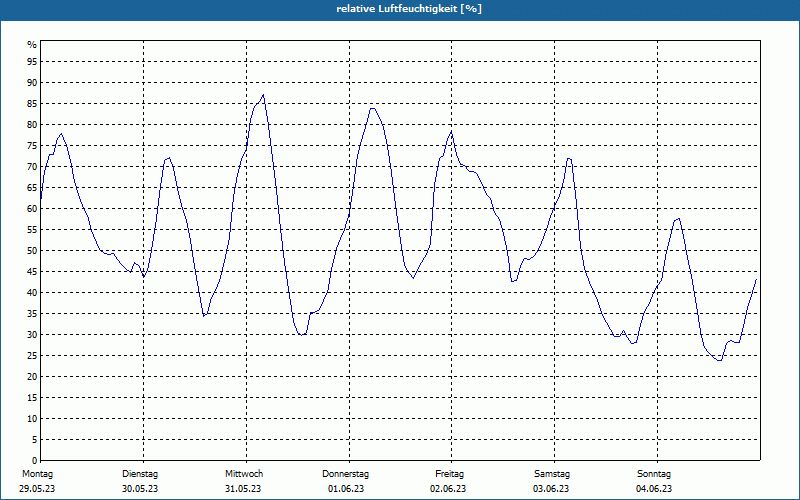The image size is (800, 500).
Task: Select the date 02.06.23
Action: 448,489
